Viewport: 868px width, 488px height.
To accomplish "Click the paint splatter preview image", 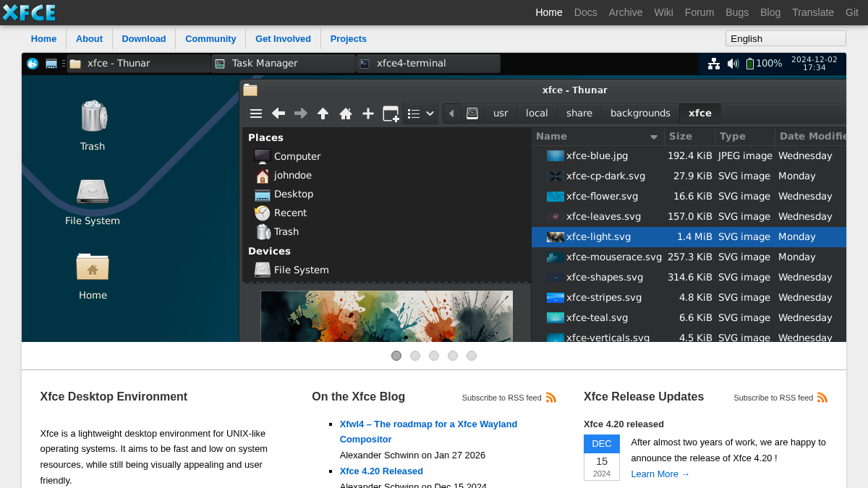I will point(387,316).
